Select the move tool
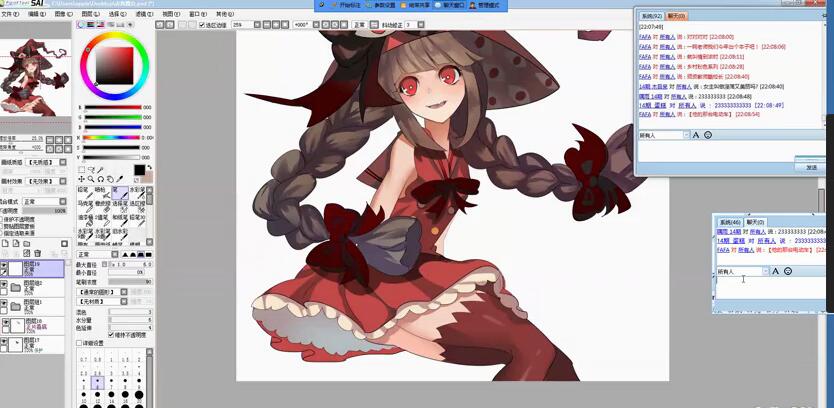834x408 pixels. point(81,179)
